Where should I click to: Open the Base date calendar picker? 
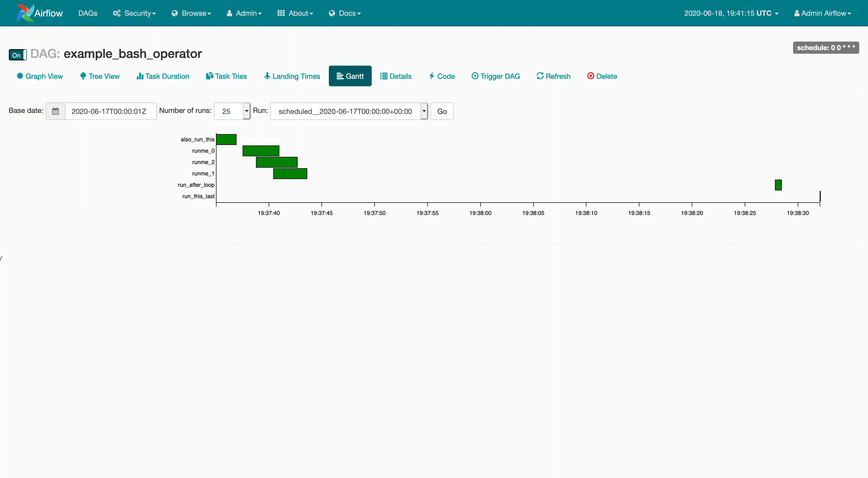pos(56,111)
